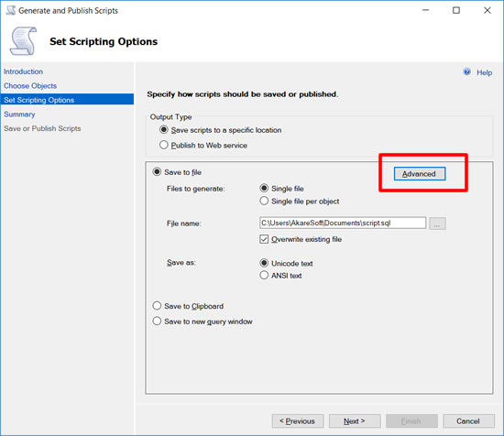Close the wizard with the X icon
The width and height of the screenshot is (504, 436).
[488, 10]
